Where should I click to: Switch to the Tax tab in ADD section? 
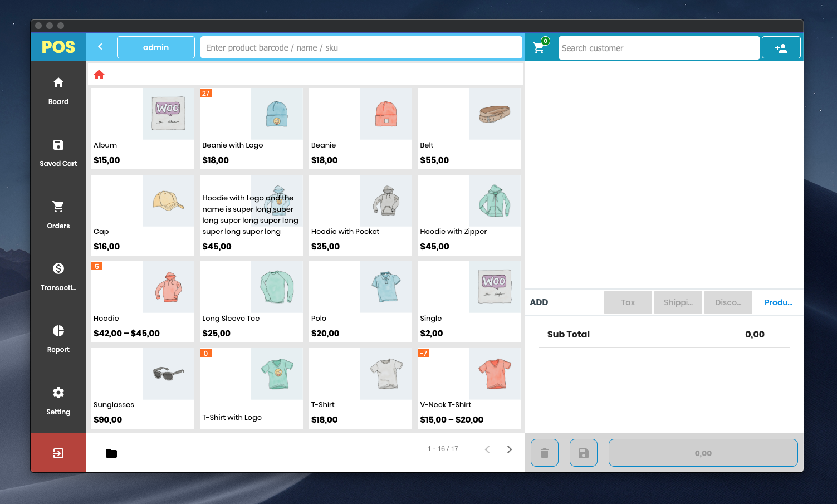click(628, 302)
